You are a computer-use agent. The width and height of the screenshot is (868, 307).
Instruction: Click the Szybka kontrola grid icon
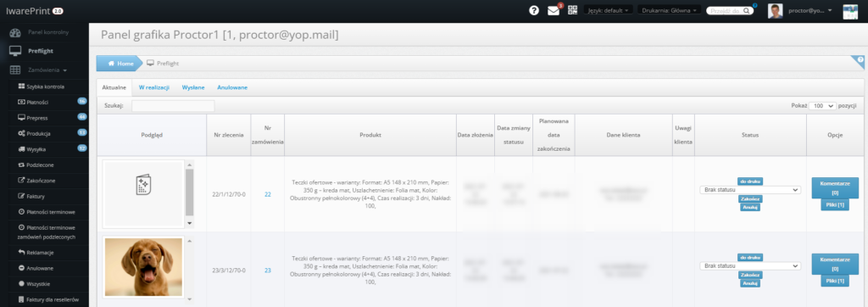pyautogui.click(x=21, y=87)
